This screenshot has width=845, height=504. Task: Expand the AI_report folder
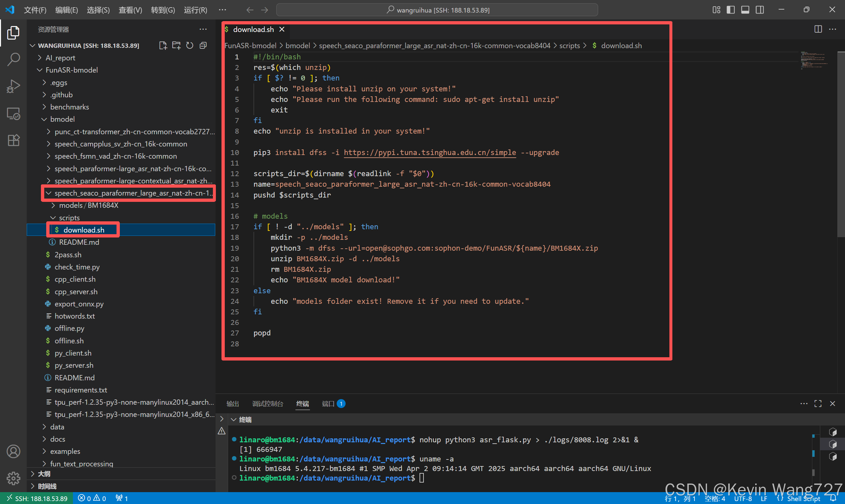(121, 58)
